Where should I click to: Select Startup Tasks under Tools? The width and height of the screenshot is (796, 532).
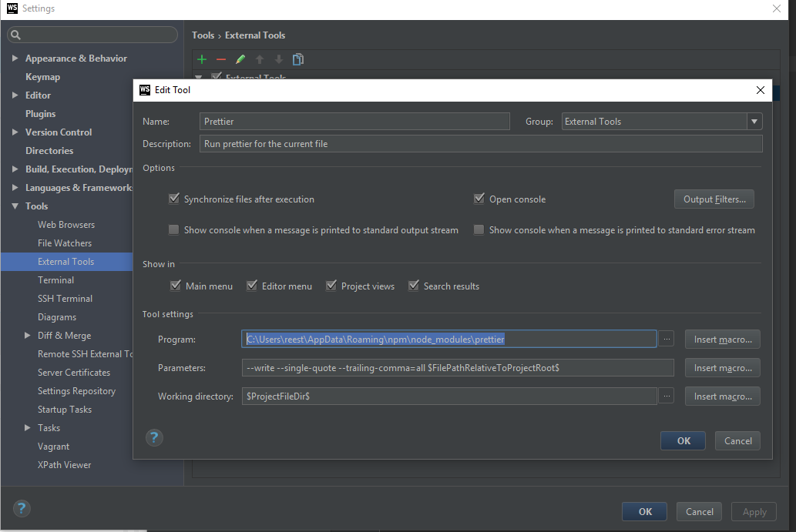(x=65, y=410)
